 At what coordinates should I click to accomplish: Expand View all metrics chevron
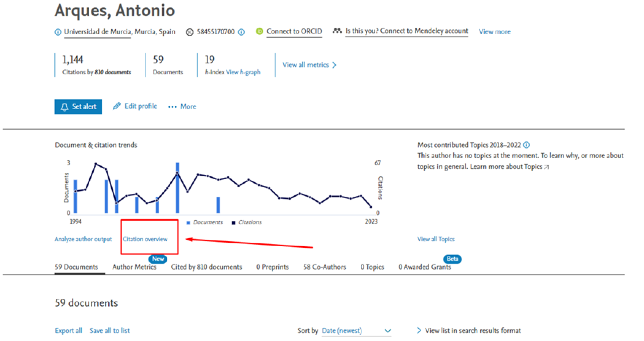coord(334,65)
